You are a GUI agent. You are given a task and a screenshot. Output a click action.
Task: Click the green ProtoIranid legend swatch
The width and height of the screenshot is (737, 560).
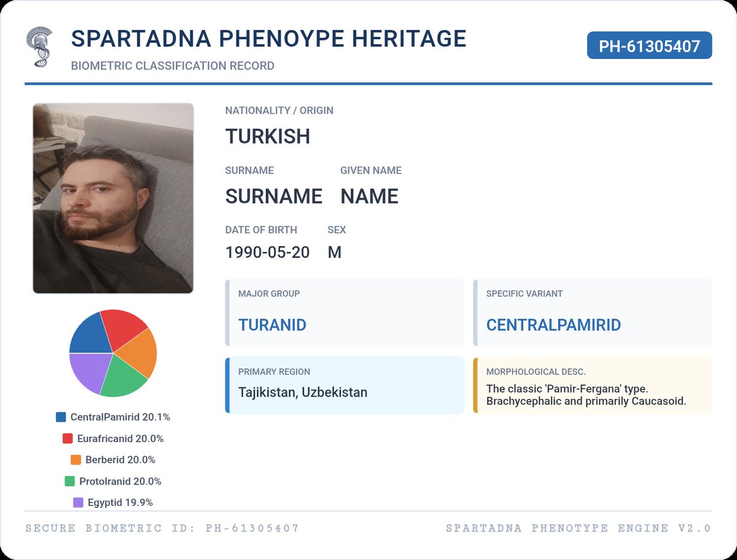click(69, 481)
